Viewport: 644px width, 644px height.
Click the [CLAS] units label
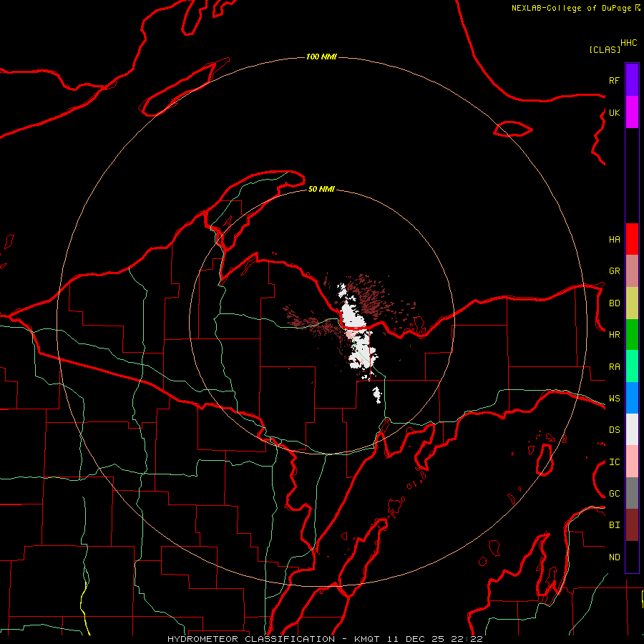coord(605,50)
